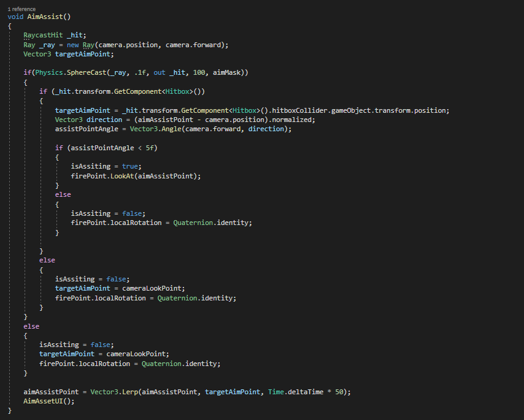
Task: Open the "1 reference" CodeLens link
Action: [21, 9]
